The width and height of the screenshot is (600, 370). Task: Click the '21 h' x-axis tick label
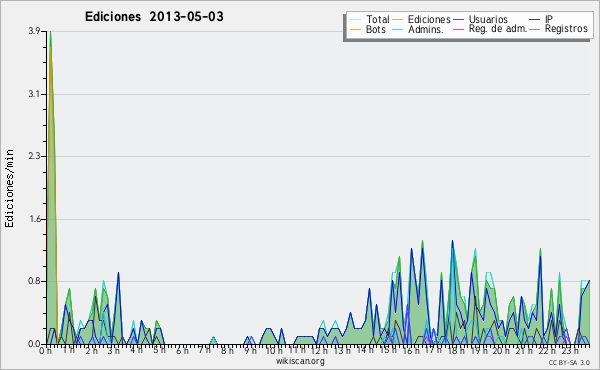[x=524, y=350]
